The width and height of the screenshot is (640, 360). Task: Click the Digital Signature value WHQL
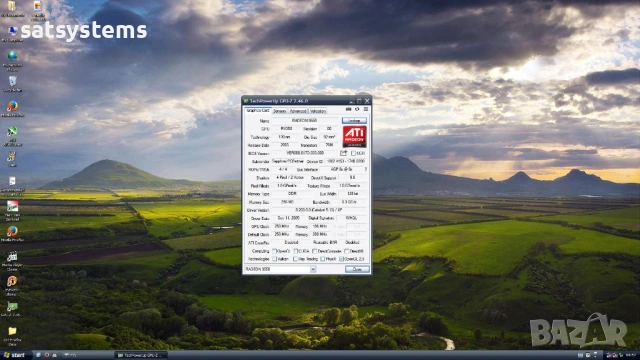pyautogui.click(x=351, y=218)
